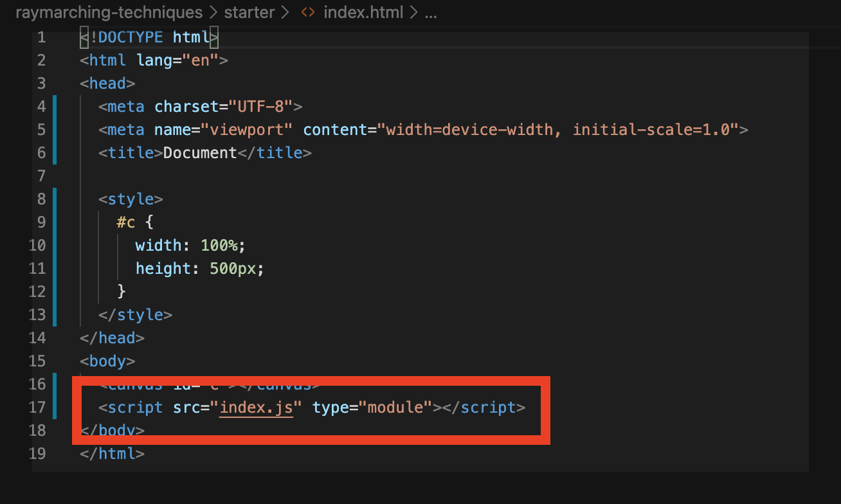Open the starter breadcrumb folder
The width and height of the screenshot is (841, 504).
pyautogui.click(x=249, y=12)
